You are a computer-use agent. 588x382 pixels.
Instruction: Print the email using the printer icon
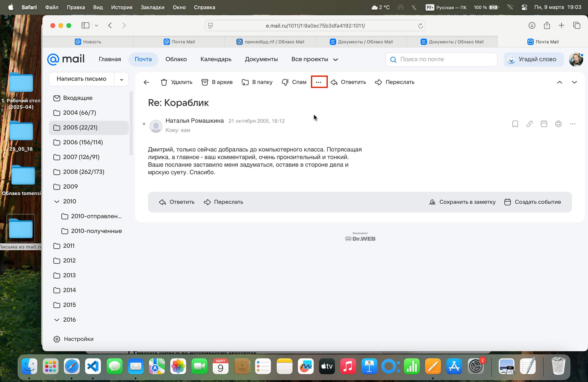click(x=558, y=124)
